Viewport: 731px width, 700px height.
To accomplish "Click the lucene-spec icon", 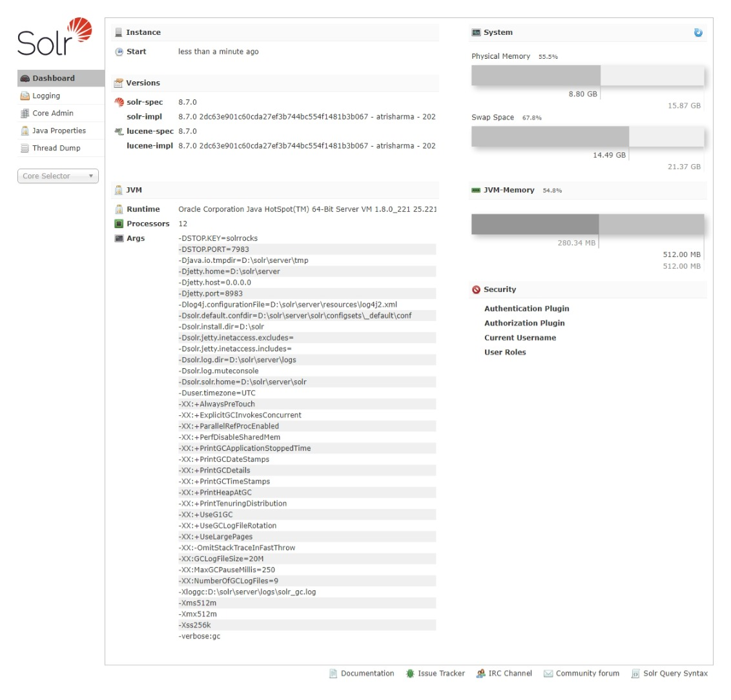I will click(x=119, y=132).
